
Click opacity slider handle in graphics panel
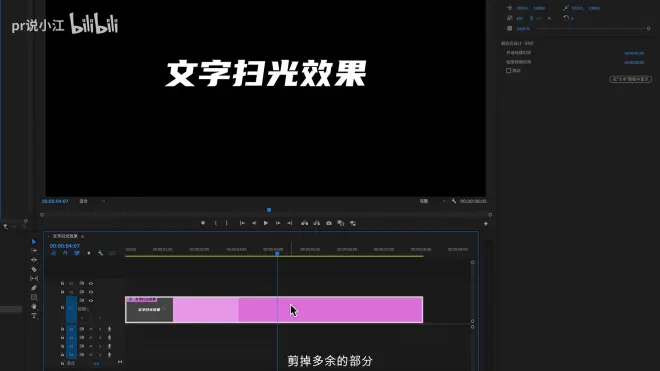click(648, 29)
